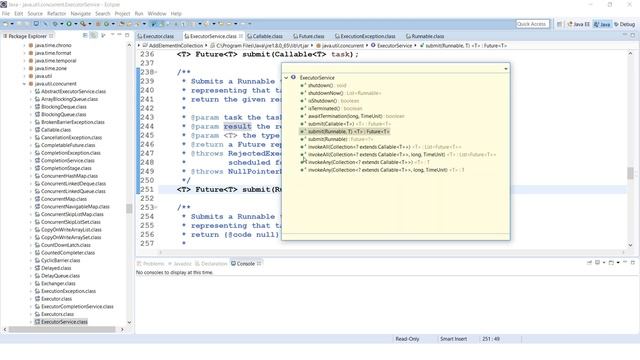Open the Javadoc view tab
Viewport: 640px width, 360px height.
(x=180, y=264)
